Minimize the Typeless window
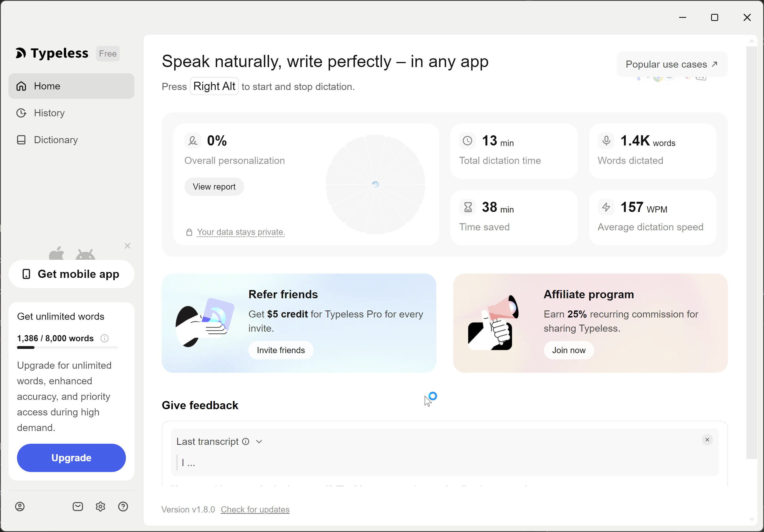The height and width of the screenshot is (532, 764). (683, 17)
